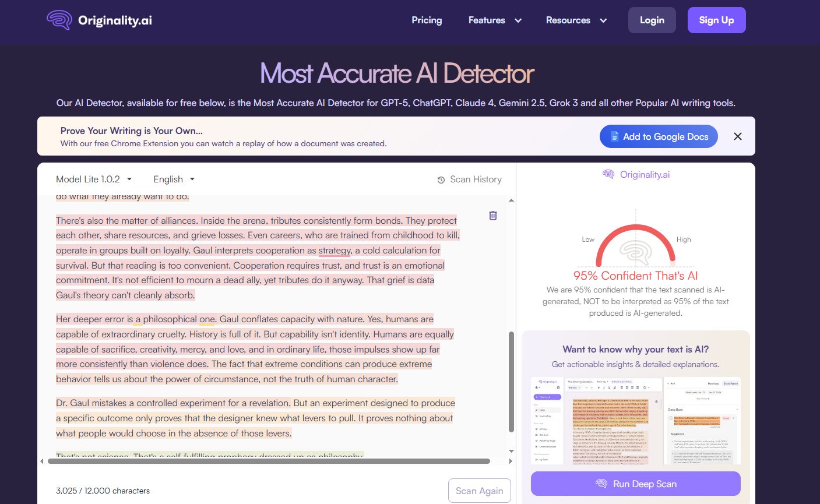The width and height of the screenshot is (820, 504).
Task: Open the Model Lite 1.0.2 dropdown
Action: point(94,179)
